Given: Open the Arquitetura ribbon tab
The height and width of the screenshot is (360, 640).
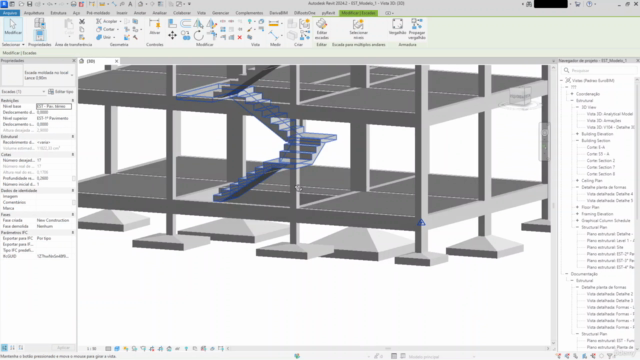Looking at the screenshot, I should 34,13.
